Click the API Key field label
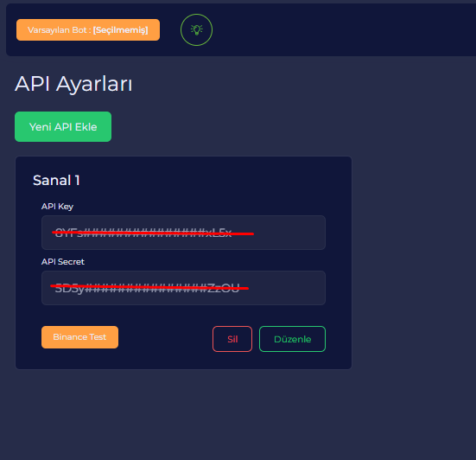 pyautogui.click(x=57, y=207)
